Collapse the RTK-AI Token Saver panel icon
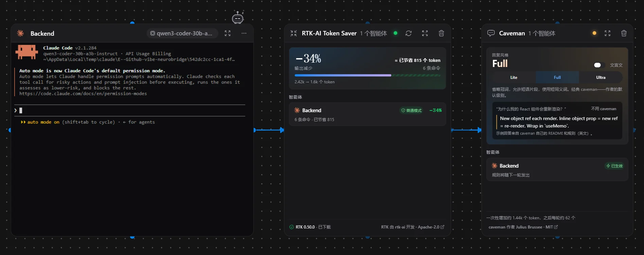The image size is (644, 255). 294,33
